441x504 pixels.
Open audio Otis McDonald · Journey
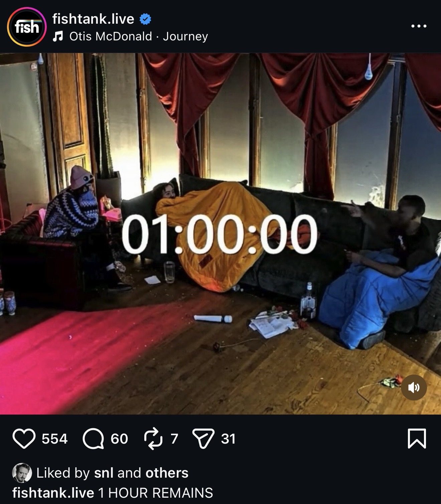point(139,36)
